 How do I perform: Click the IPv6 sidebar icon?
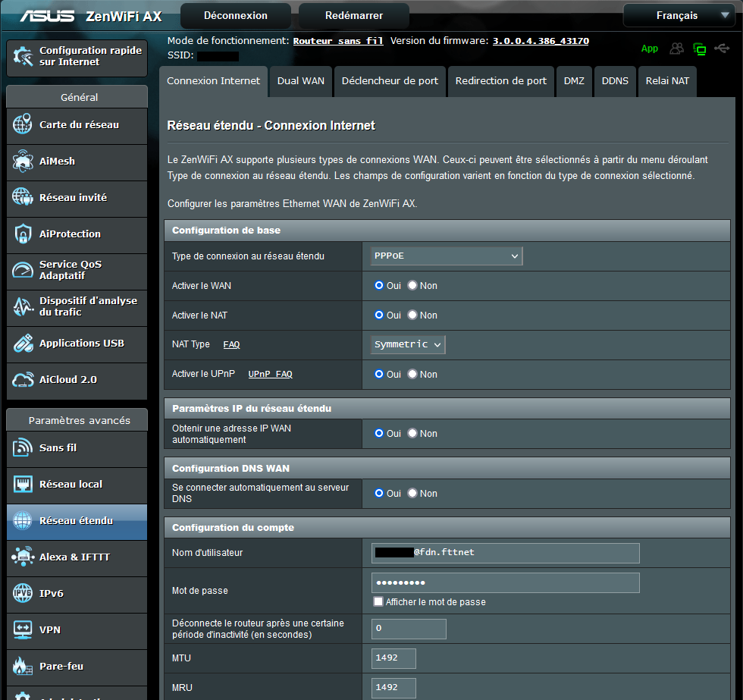(22, 593)
